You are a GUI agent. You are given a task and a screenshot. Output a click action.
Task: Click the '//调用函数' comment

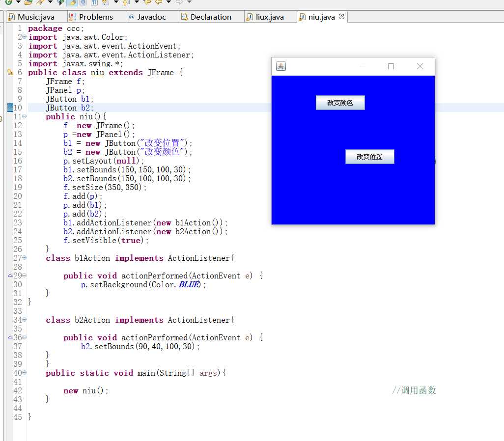(414, 390)
